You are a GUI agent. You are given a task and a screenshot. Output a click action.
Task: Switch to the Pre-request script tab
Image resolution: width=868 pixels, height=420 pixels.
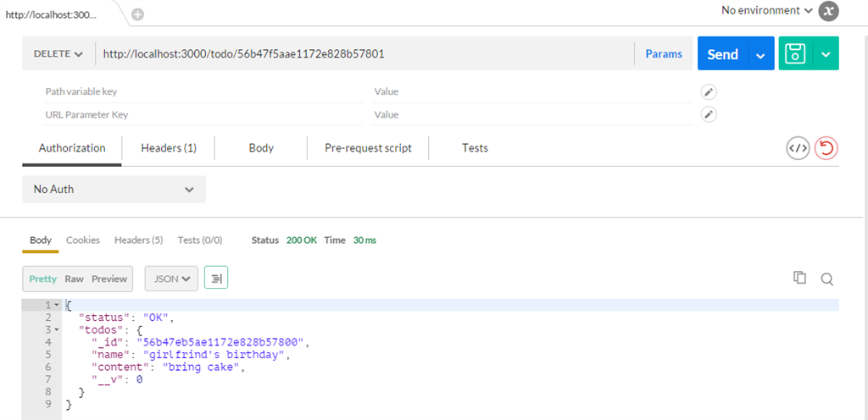point(368,148)
